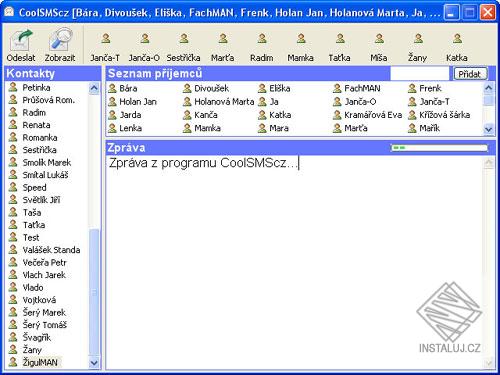This screenshot has width=500, height=375.
Task: Select Večeřa Petr contact
Action: pyautogui.click(x=38, y=263)
